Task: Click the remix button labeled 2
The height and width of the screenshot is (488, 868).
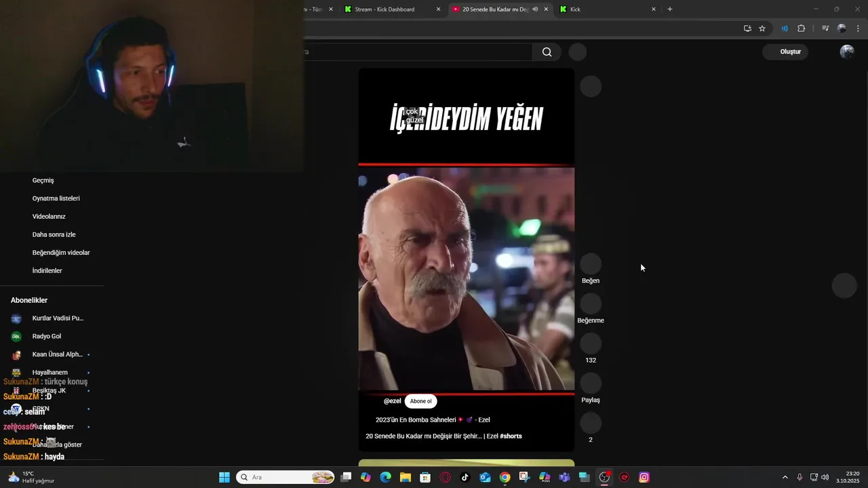Action: coord(591,423)
